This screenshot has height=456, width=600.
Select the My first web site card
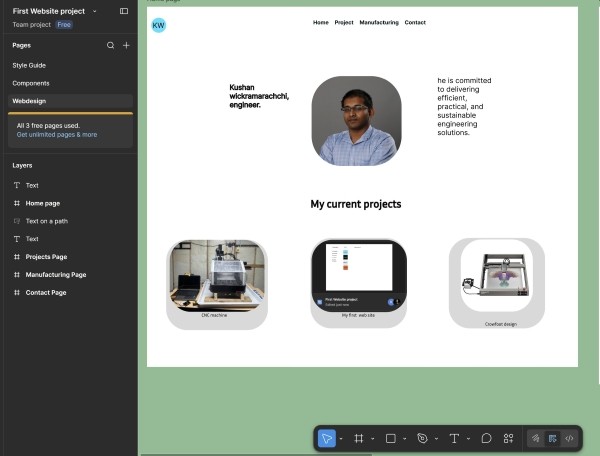(359, 283)
